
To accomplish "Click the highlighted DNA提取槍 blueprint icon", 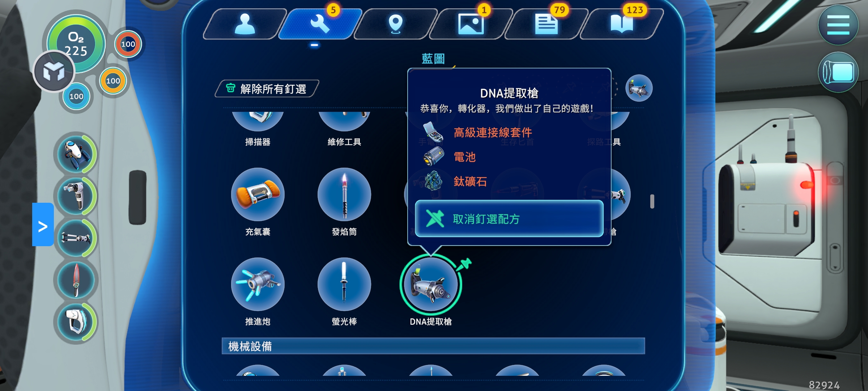I will coord(430,285).
